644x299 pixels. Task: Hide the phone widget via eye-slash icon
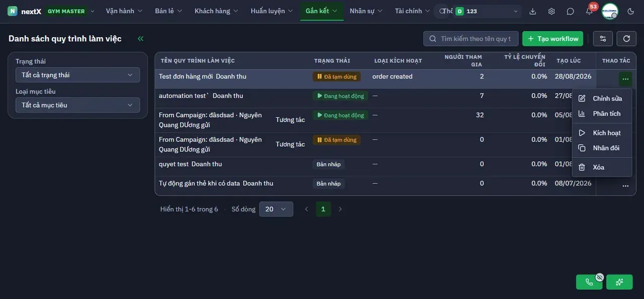pos(599,277)
